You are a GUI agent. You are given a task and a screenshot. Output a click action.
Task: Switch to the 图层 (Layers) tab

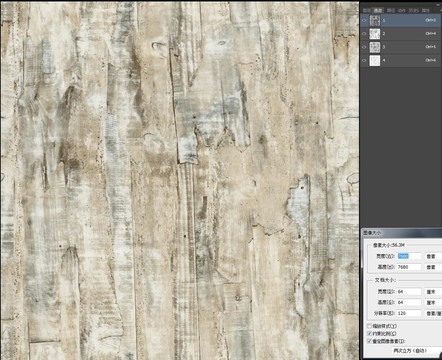pos(367,10)
